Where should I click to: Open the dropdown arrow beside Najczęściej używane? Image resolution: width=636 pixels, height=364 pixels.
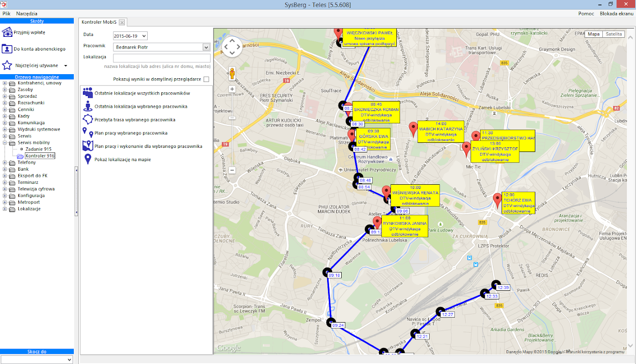pos(65,66)
